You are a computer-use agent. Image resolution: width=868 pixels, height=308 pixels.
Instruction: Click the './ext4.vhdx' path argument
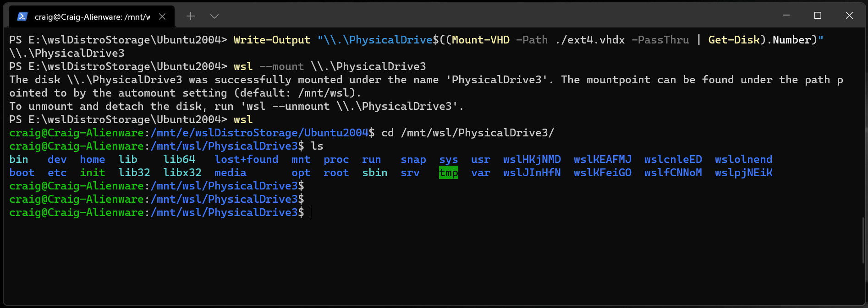point(590,40)
